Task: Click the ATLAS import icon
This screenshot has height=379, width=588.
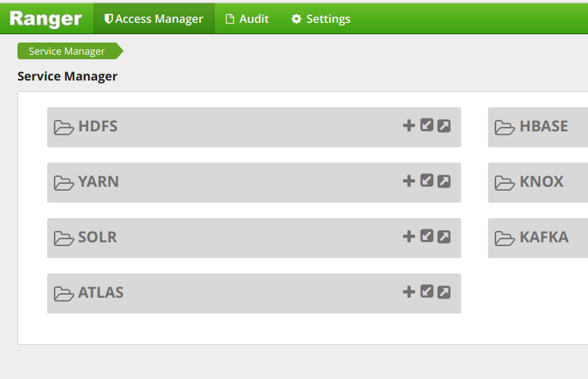Action: point(427,292)
